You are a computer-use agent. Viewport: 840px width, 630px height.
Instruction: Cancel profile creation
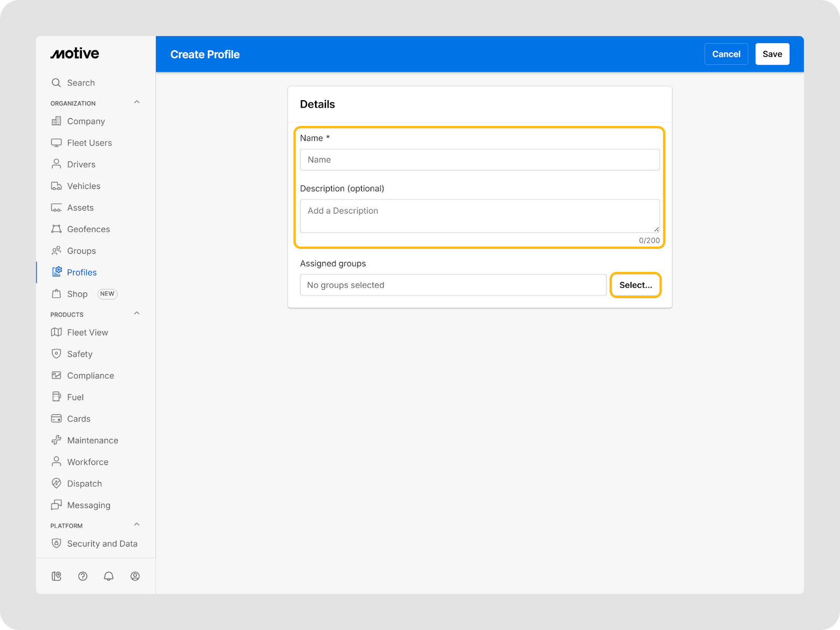[x=726, y=54]
